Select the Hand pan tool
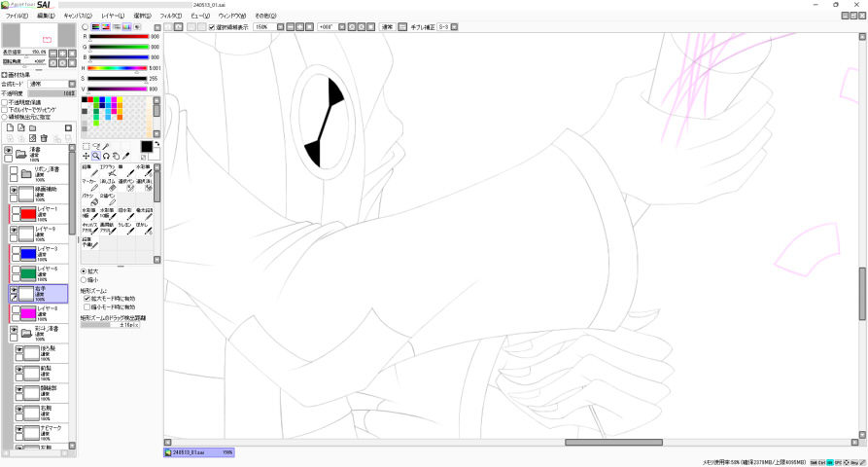Screen dimensions: 868x467 pos(116,157)
